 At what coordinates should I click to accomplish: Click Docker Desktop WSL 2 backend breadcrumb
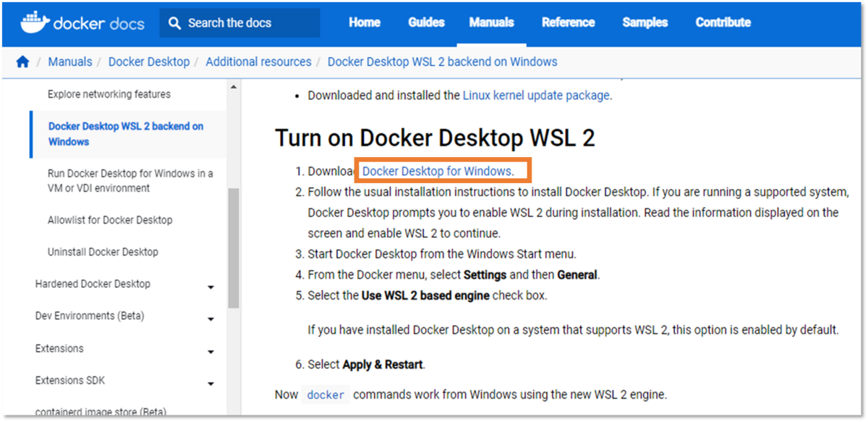tap(443, 62)
